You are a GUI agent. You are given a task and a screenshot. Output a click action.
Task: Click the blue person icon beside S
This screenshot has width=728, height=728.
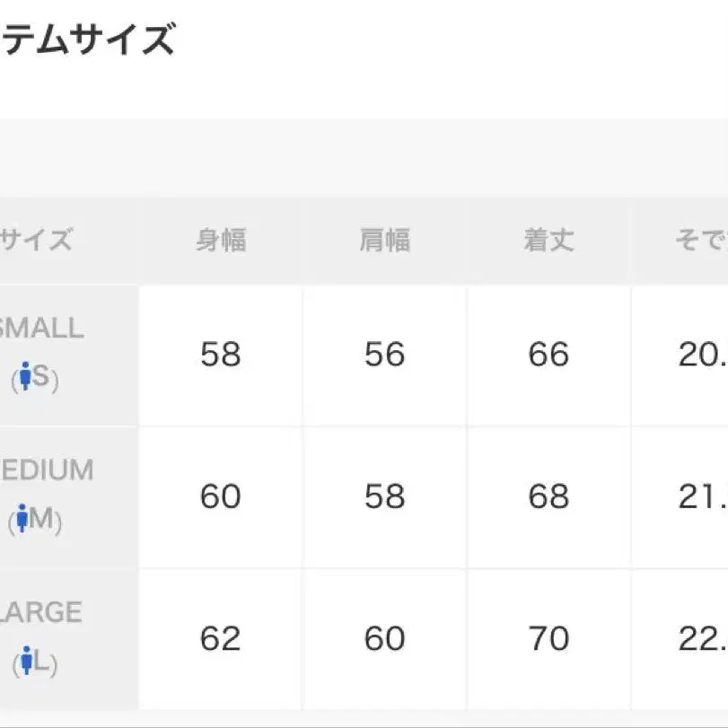pyautogui.click(x=25, y=375)
